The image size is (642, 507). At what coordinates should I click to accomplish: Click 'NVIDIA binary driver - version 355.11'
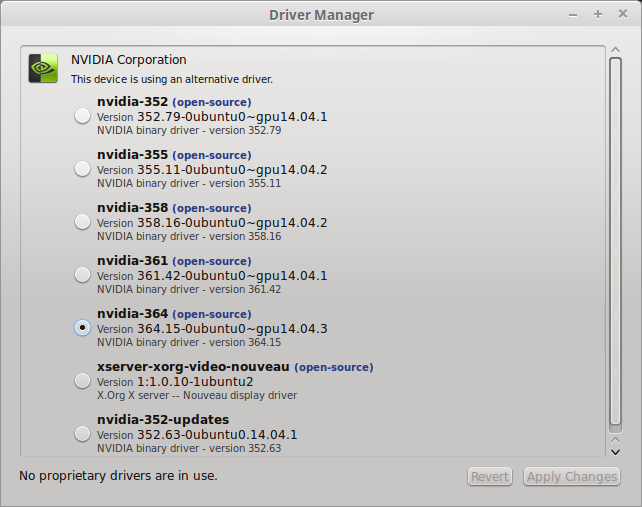point(189,183)
